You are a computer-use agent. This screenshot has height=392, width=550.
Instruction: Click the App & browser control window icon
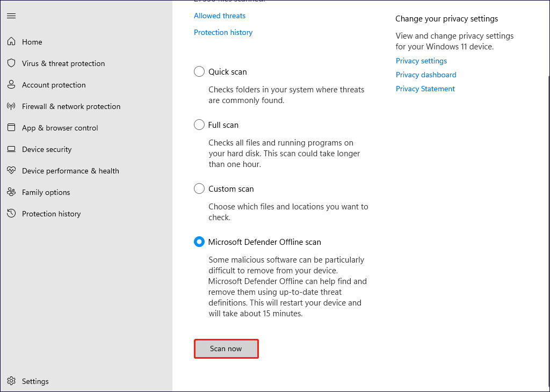11,128
